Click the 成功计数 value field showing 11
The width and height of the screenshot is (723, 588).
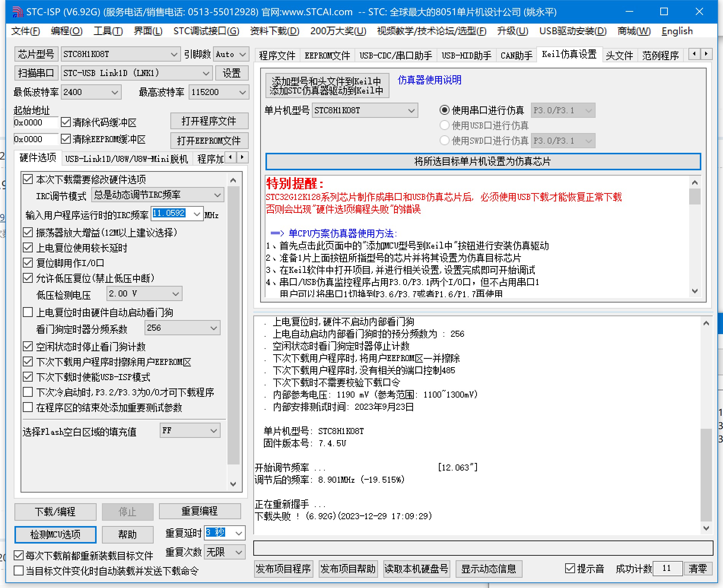[x=667, y=569]
